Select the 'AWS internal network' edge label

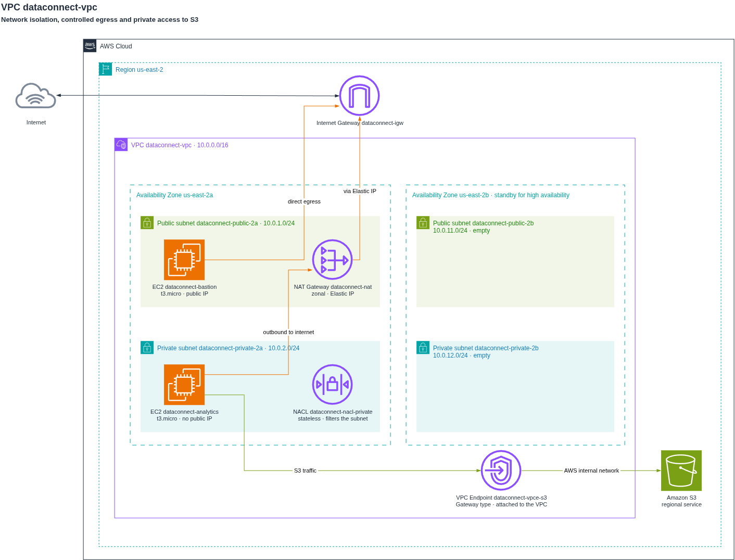tap(591, 470)
